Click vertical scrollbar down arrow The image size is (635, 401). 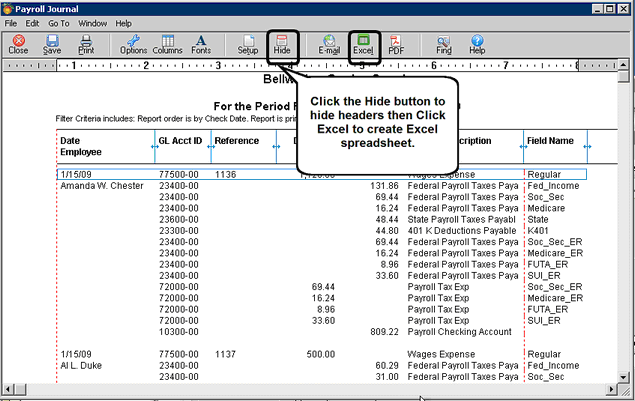click(x=624, y=378)
